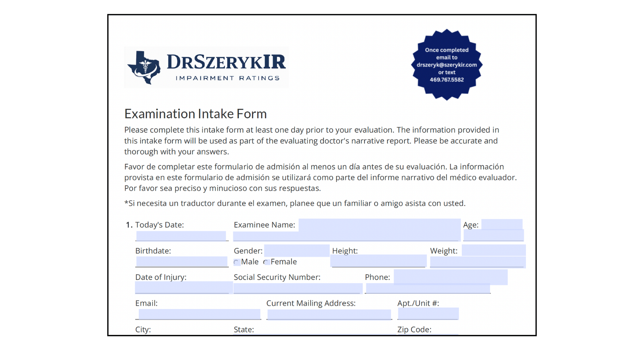Click the Examinee Name text field
This screenshot has width=644, height=362.
tap(345, 236)
